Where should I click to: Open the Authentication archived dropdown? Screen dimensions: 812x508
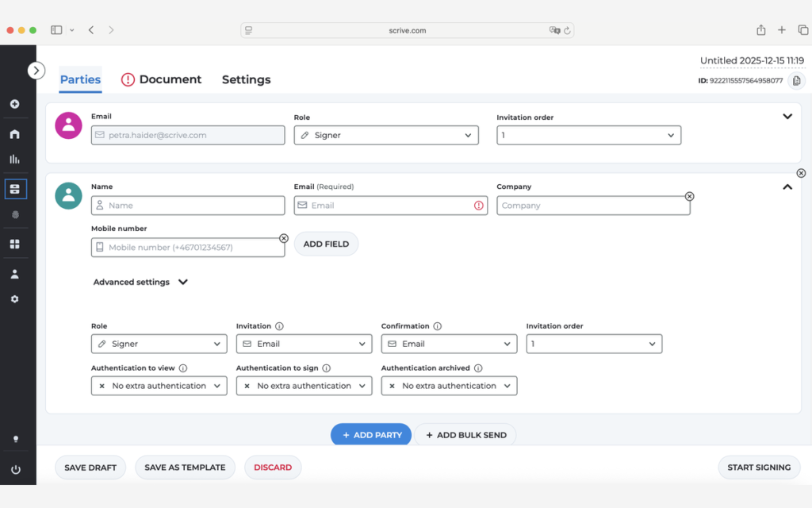[x=449, y=386]
